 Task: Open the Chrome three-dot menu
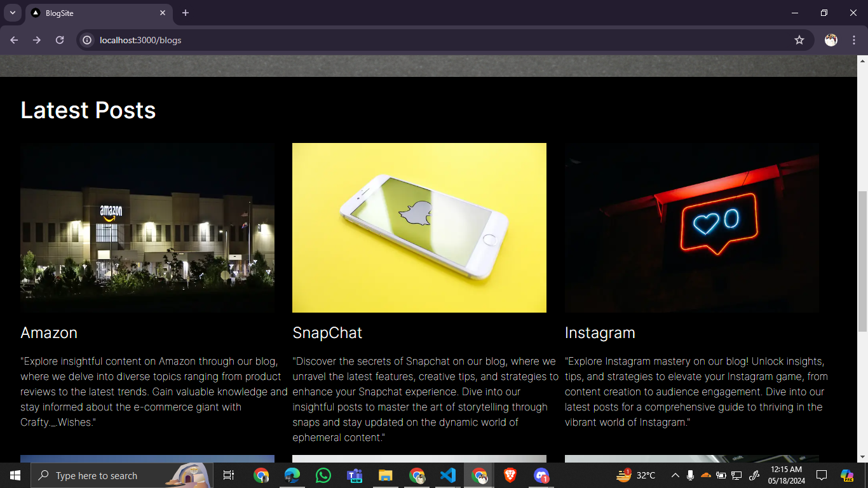click(x=854, y=40)
